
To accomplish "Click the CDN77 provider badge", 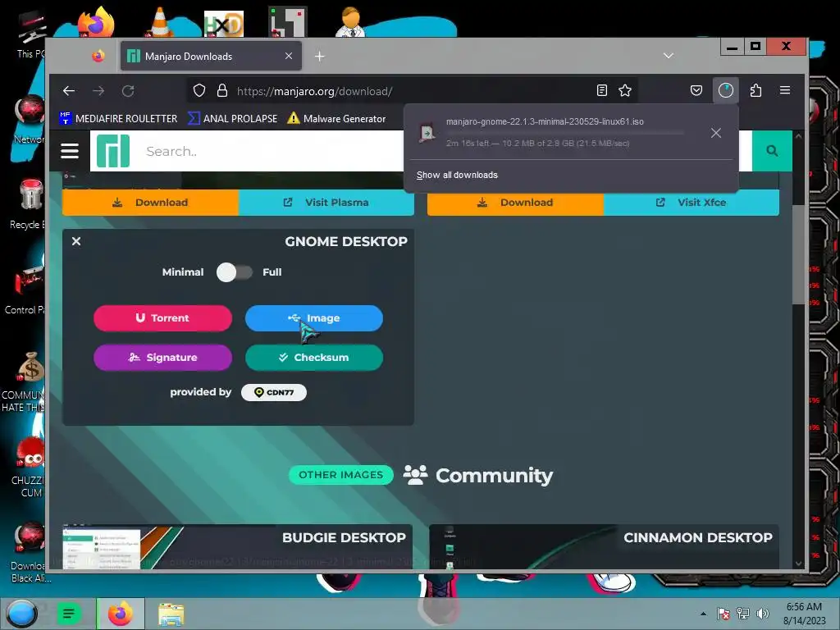I will [274, 392].
